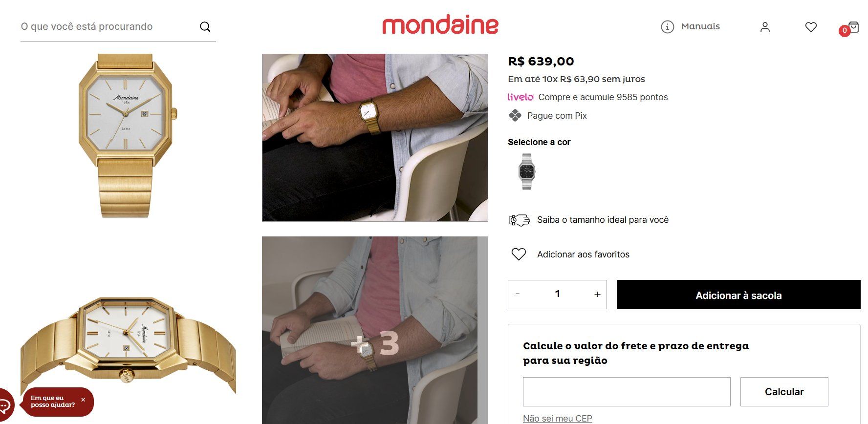This screenshot has height=424, width=868.
Task: Click the Calcular shipping button
Action: click(784, 392)
